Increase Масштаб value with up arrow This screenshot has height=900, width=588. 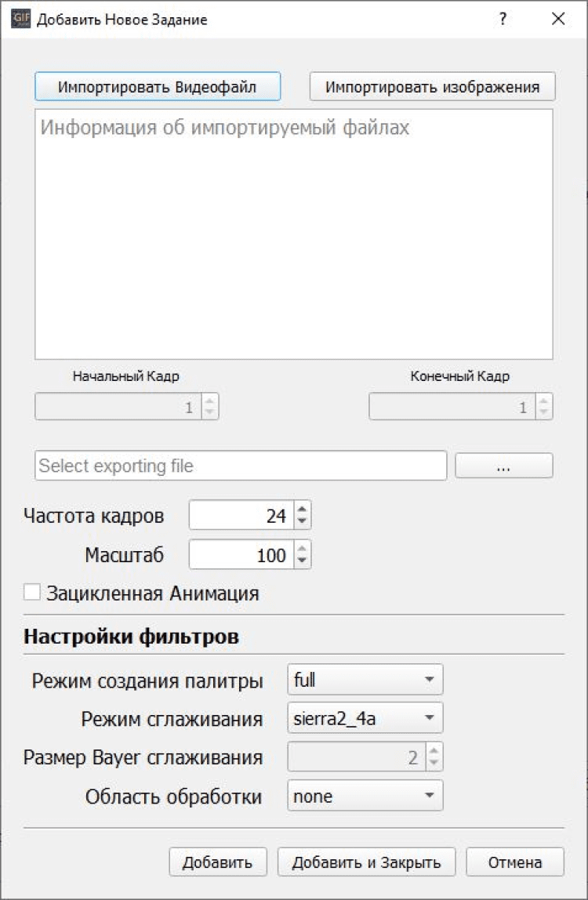point(303,550)
